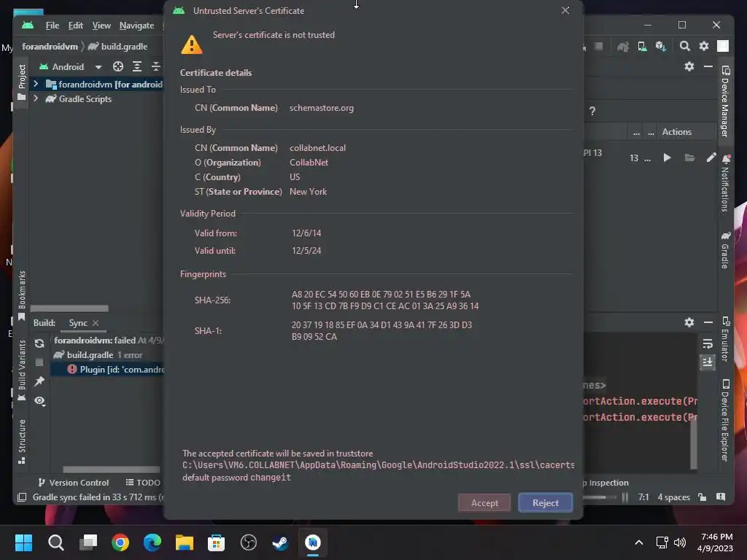Image resolution: width=747 pixels, height=560 pixels.
Task: Select Gradle Scripts in the project tree
Action: tap(79, 99)
